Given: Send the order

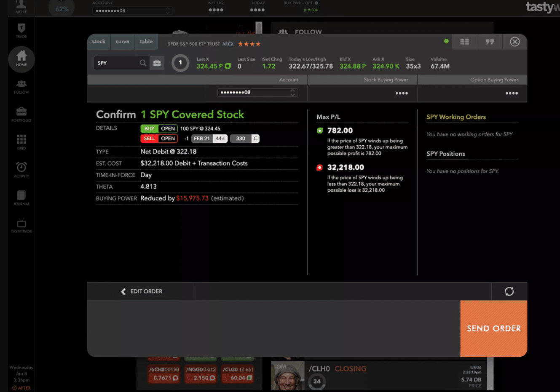Looking at the screenshot, I should [x=494, y=328].
